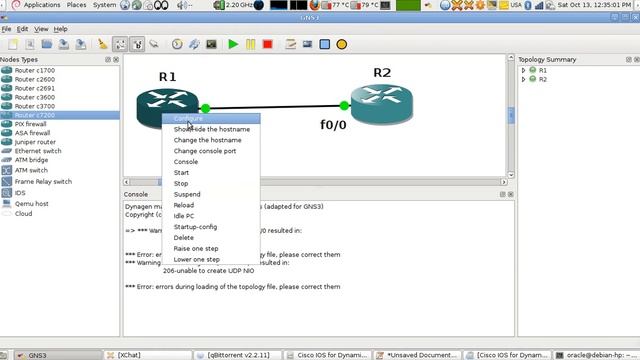Image resolution: width=640 pixels, height=360 pixels.
Task: Select Router c2691 node type
Action: 60,88
